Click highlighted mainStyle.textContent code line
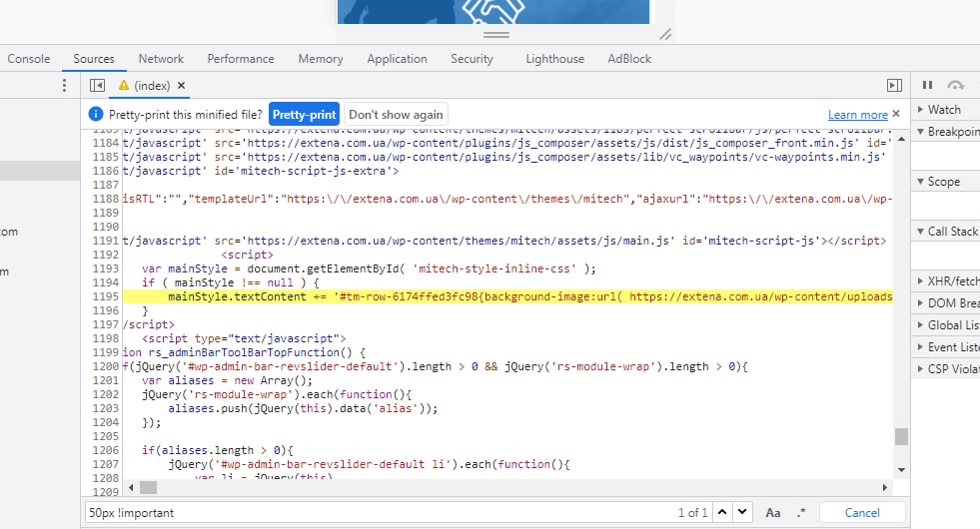This screenshot has width=980, height=529. 507,296
